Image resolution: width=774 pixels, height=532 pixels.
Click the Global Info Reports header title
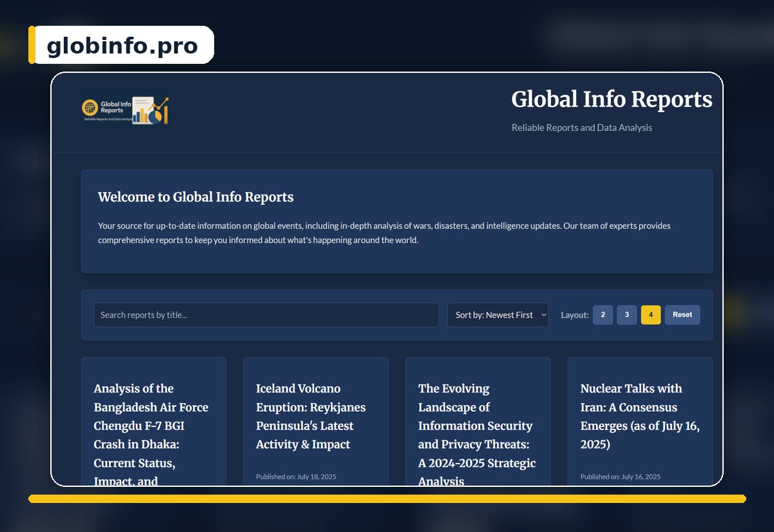point(611,99)
